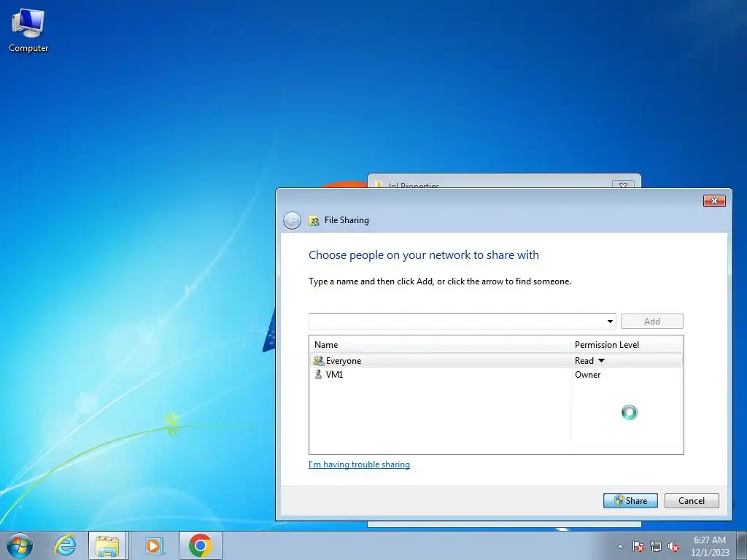Click Show desktop strip at taskbar end
The image size is (747, 560).
coord(742,545)
